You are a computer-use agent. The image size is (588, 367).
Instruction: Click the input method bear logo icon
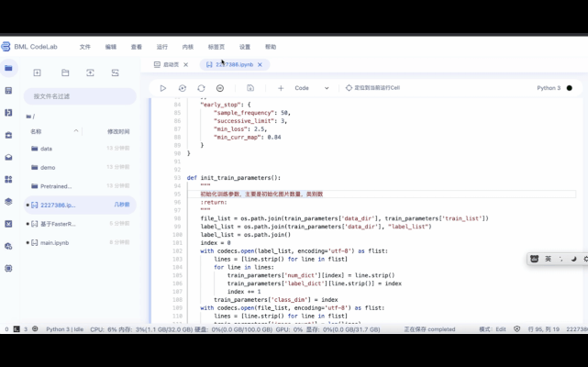535,259
